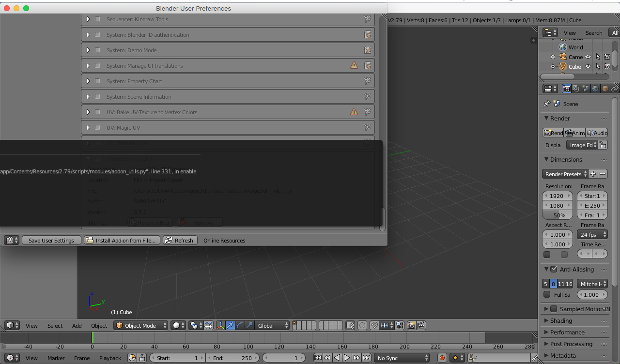Toggle manipulate center points icon
Viewport: 620px width, 364px height.
pos(209,325)
